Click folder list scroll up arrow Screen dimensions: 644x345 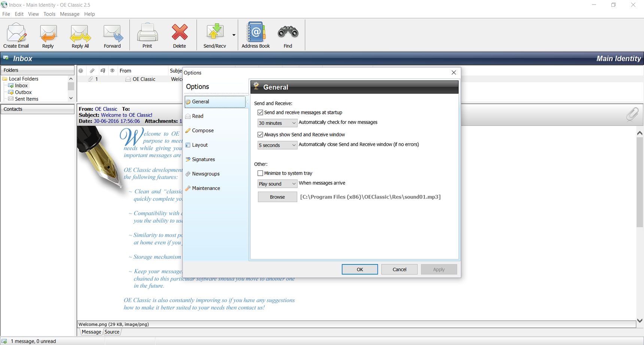click(x=71, y=79)
